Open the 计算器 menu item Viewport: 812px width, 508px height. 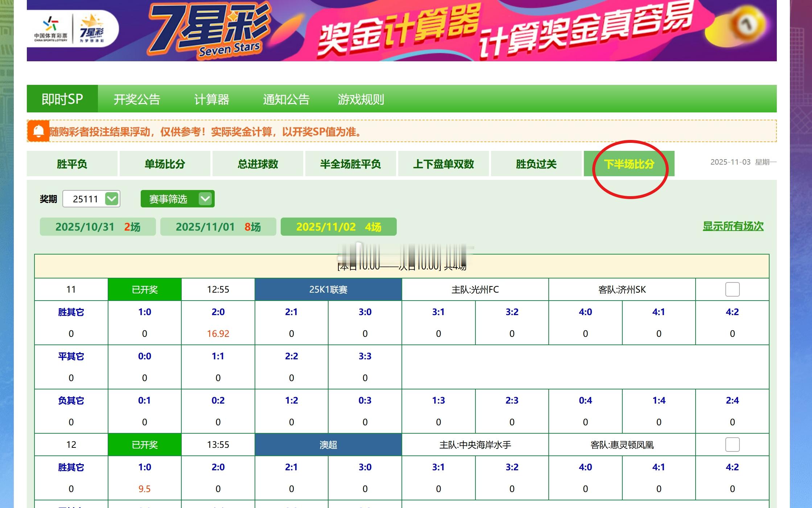[211, 99]
